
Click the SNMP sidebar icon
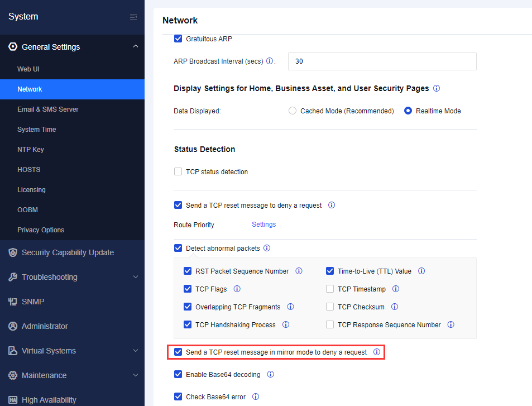click(12, 302)
